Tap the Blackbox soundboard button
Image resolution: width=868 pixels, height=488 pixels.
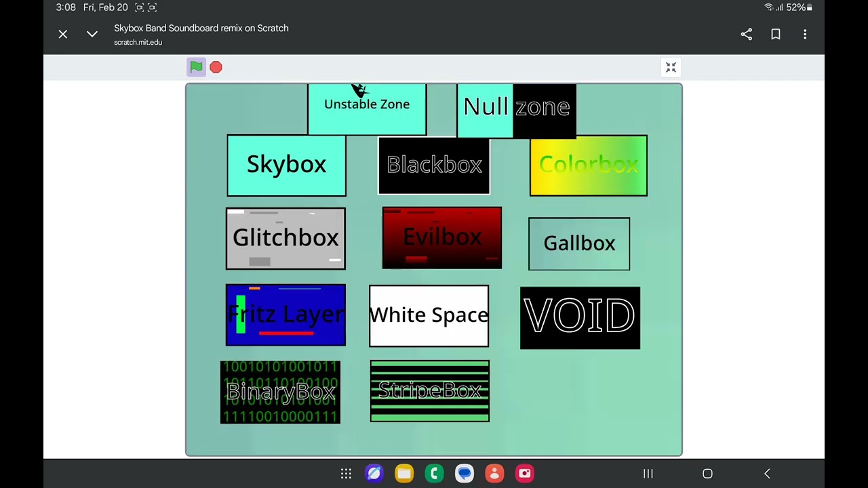(434, 165)
